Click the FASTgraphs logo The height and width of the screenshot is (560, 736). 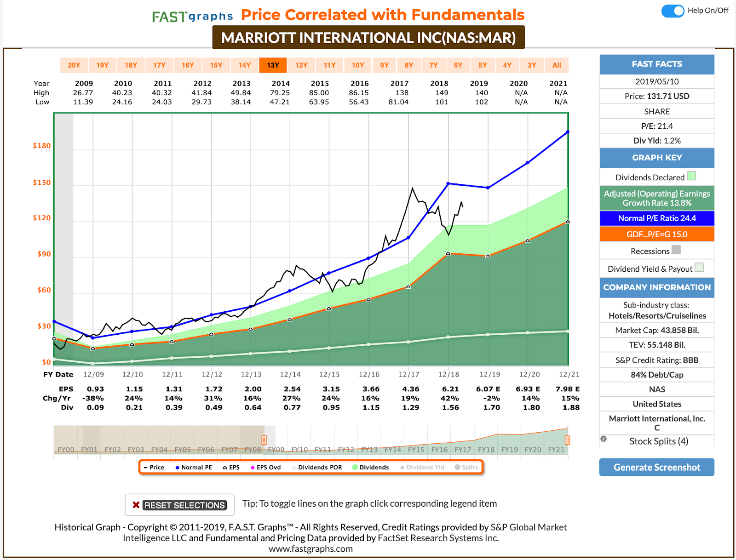pos(193,17)
